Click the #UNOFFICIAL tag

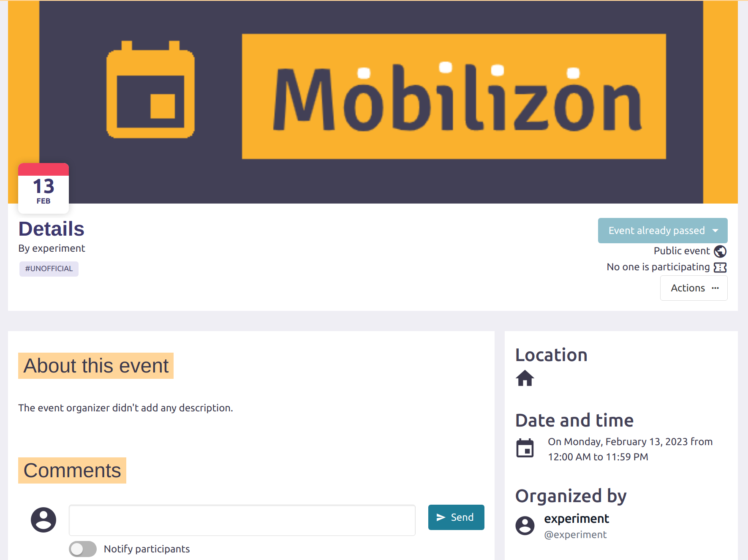click(x=49, y=269)
